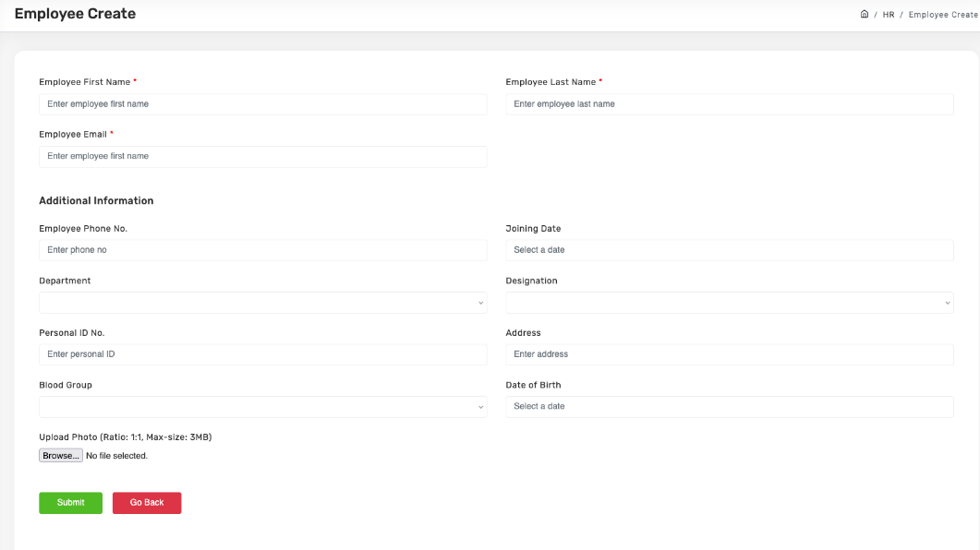Open the Date of Birth picker

730,407
